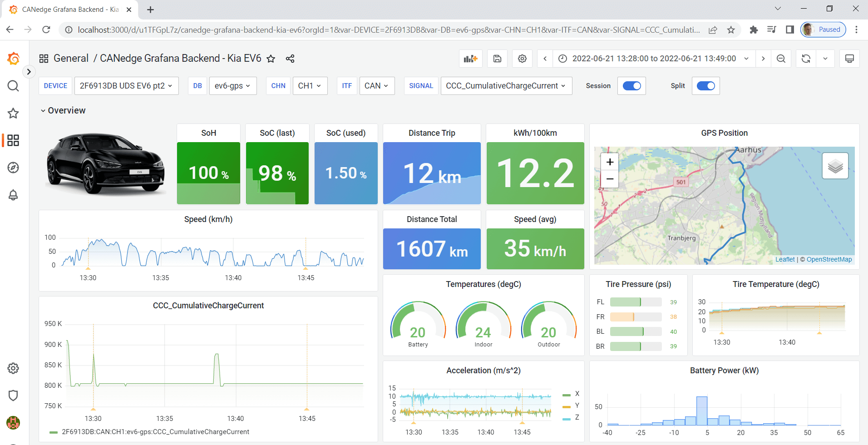868x445 pixels.
Task: Add a new panel to the dashboard
Action: coord(470,58)
